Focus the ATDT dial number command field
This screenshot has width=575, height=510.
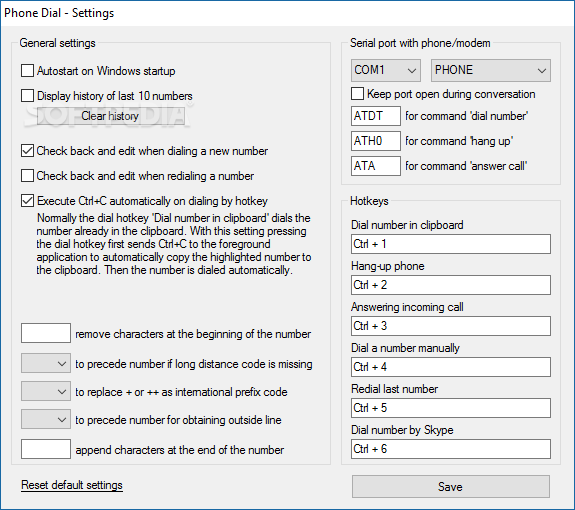(x=376, y=116)
